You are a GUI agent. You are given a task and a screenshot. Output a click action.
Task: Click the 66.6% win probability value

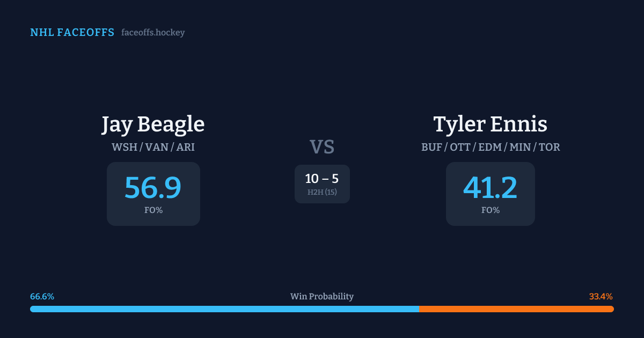(x=42, y=297)
